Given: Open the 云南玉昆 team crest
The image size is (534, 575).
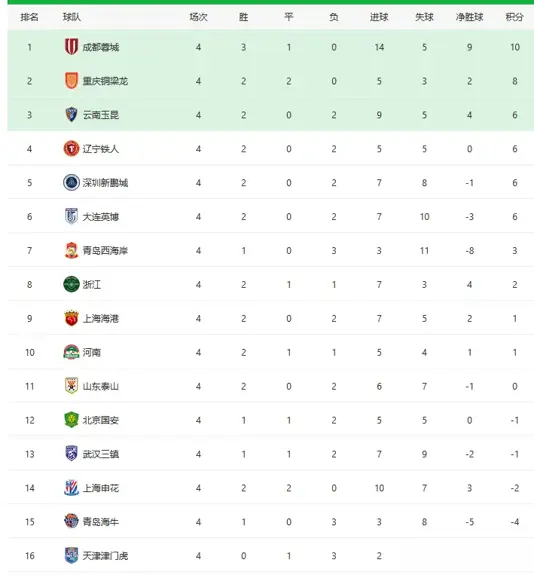Looking at the screenshot, I should tap(71, 115).
